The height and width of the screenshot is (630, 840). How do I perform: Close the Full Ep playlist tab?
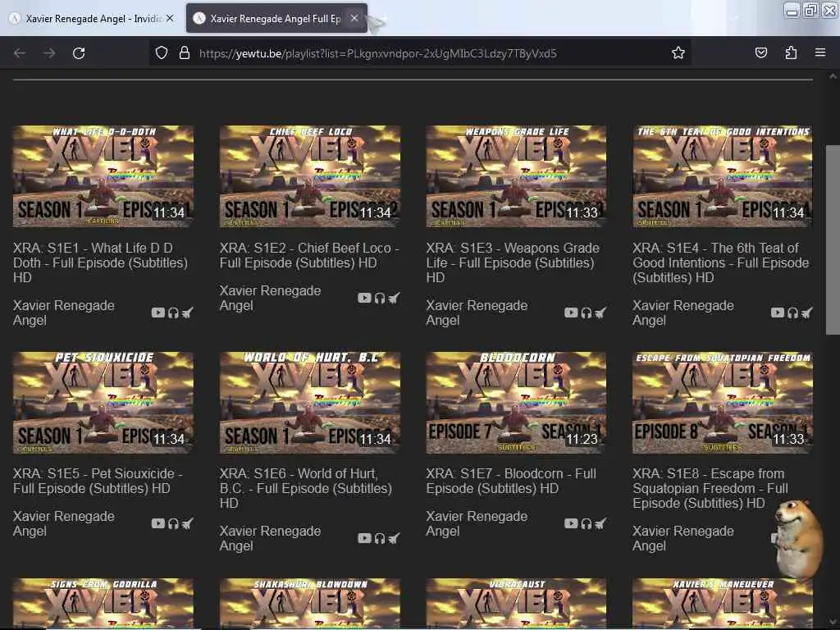[354, 18]
